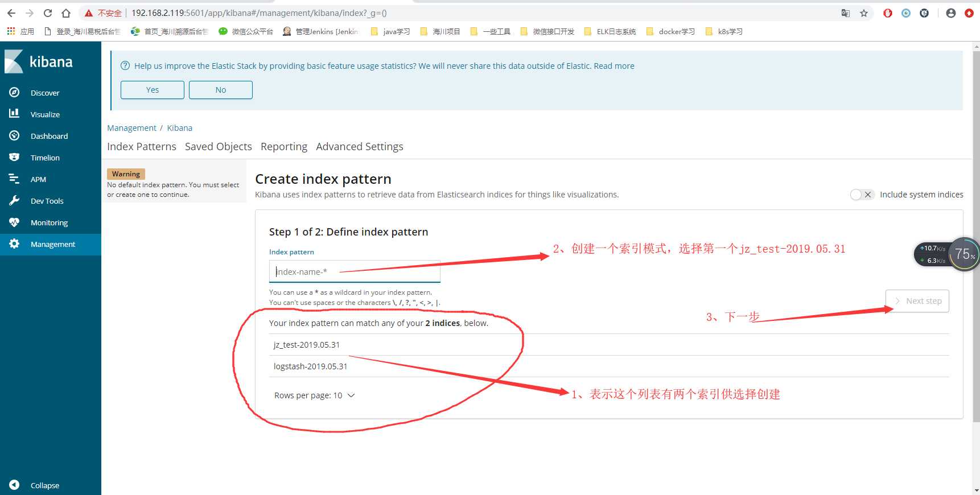Click the translate page icon in address bar
The width and height of the screenshot is (980, 495).
(x=846, y=13)
